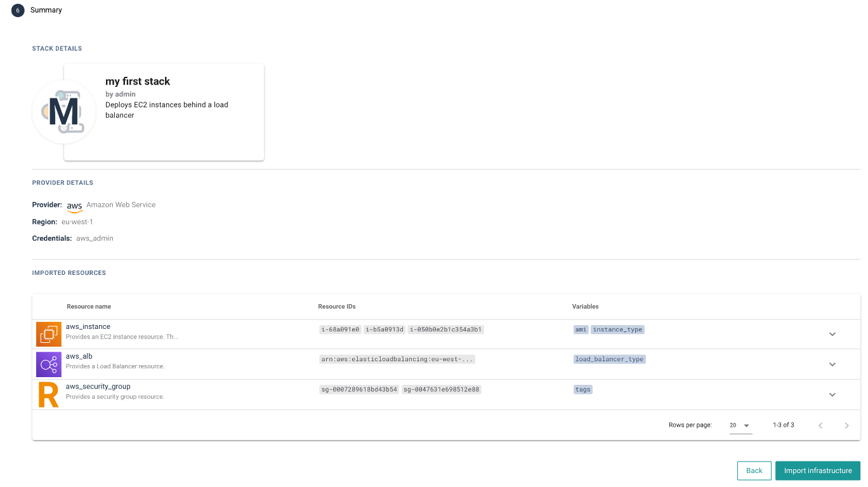The width and height of the screenshot is (868, 487).
Task: Click the Resource name column header
Action: pyautogui.click(x=89, y=307)
